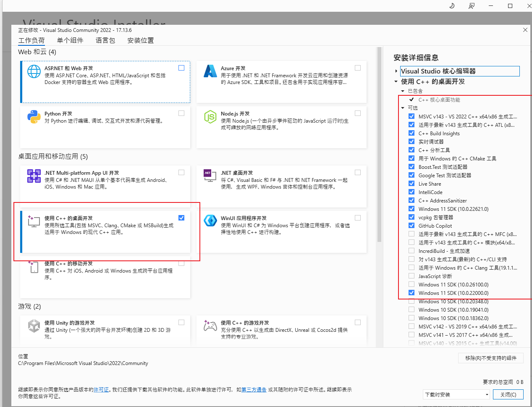Uncheck the C++ AddressSanitizer component
The image size is (532, 407).
click(x=411, y=200)
